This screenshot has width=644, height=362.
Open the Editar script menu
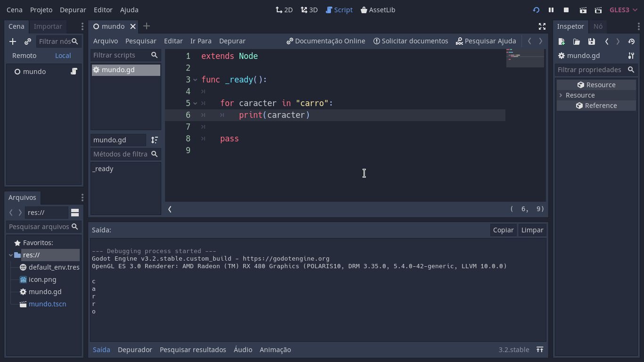pyautogui.click(x=173, y=41)
